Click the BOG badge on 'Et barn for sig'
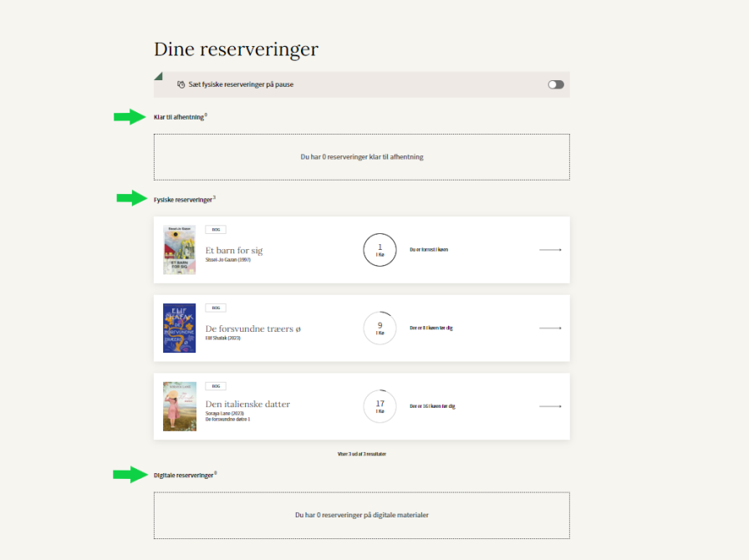The width and height of the screenshot is (749, 560). point(216,230)
